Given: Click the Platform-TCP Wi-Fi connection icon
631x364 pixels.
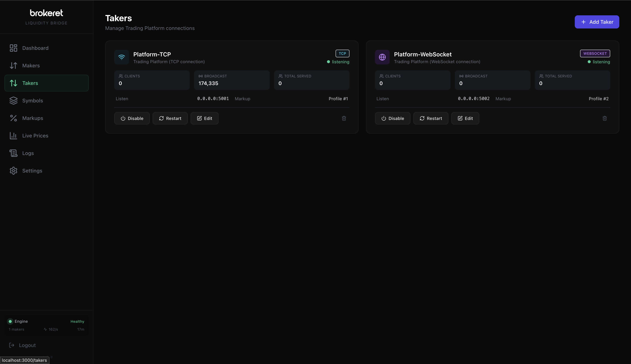Looking at the screenshot, I should coord(121,57).
